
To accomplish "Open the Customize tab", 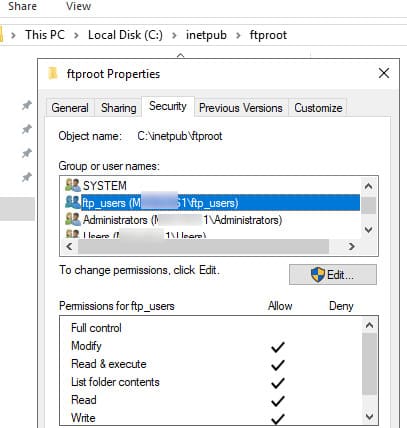I will click(x=318, y=108).
